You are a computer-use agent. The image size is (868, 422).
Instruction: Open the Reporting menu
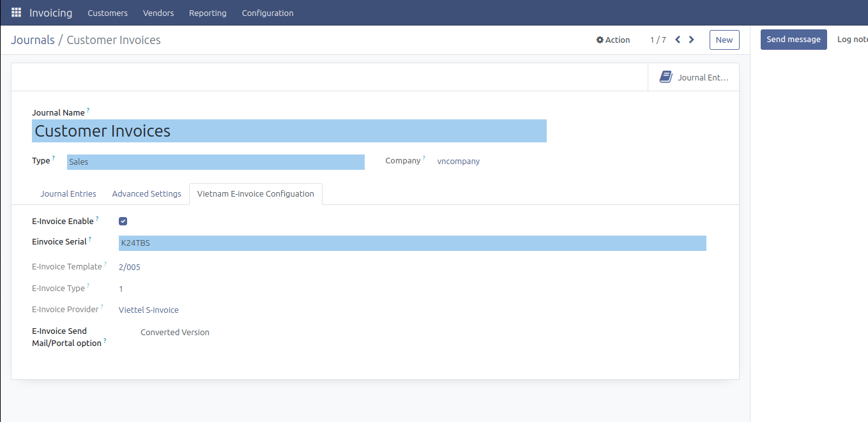tap(208, 13)
